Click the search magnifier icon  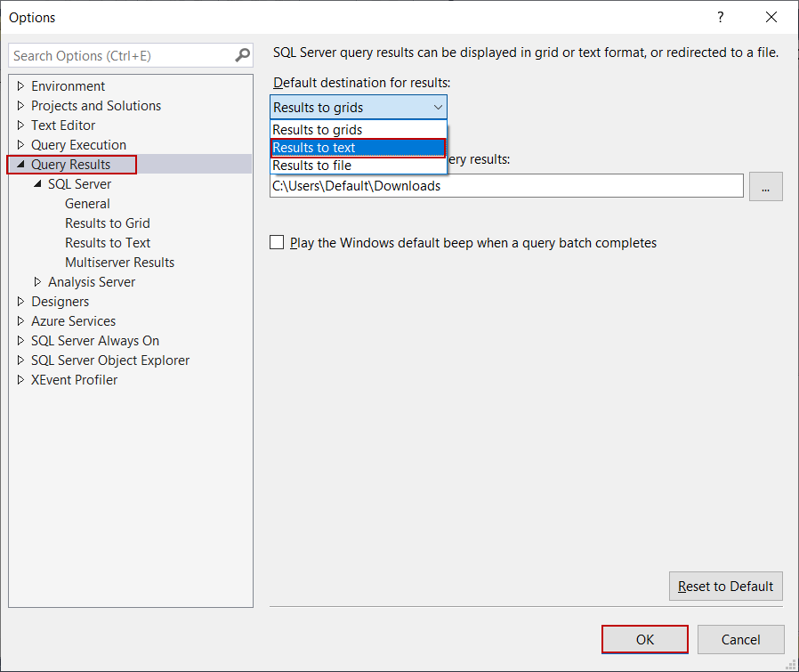pyautogui.click(x=243, y=55)
